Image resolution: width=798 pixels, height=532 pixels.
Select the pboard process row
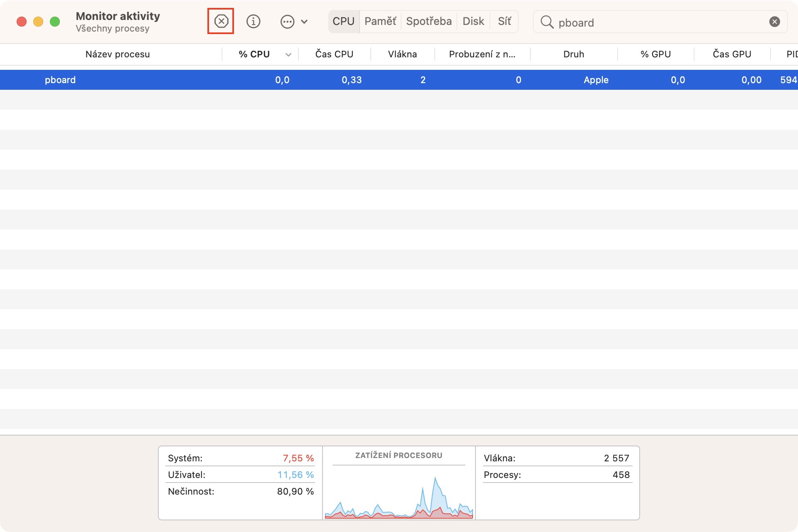(x=60, y=80)
